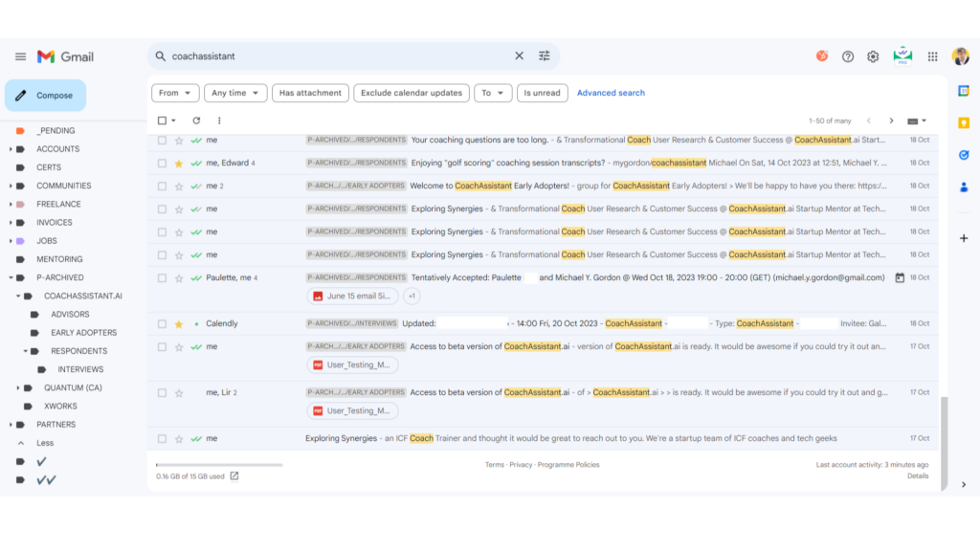Select the 'Your coaching questions' email checkbox
Screen dimensions: 980x551
click(x=162, y=141)
